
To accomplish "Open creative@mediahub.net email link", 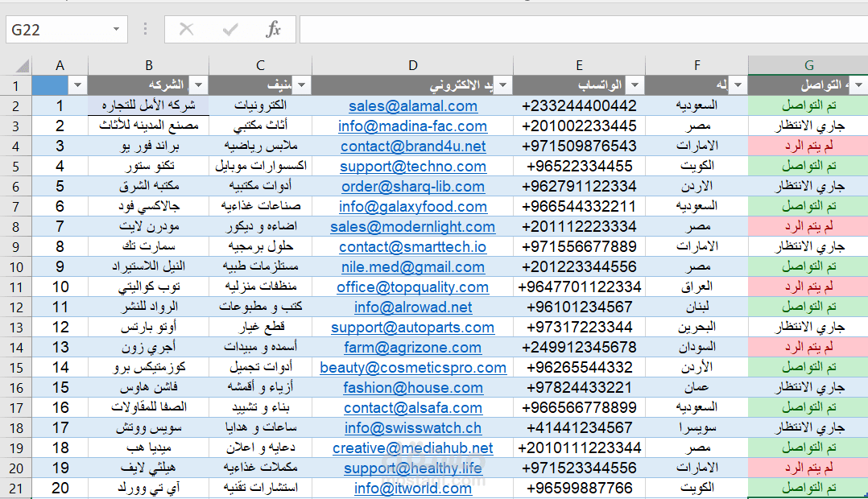I will [x=412, y=448].
